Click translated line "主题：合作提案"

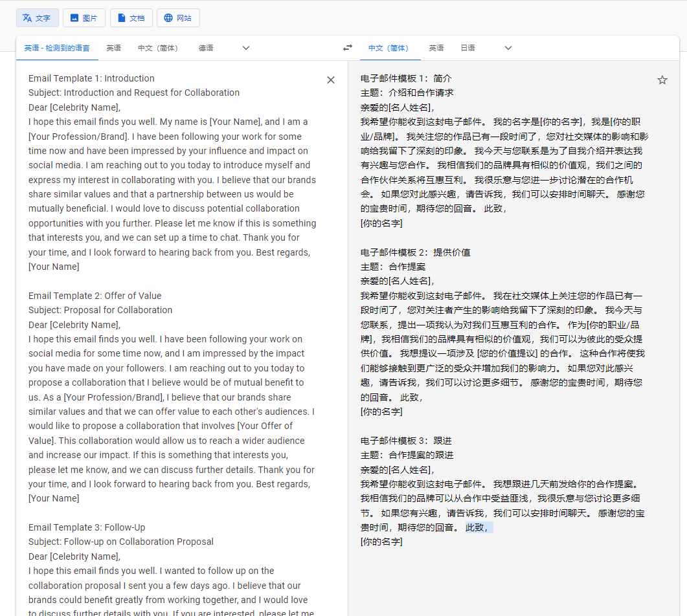pos(393,267)
